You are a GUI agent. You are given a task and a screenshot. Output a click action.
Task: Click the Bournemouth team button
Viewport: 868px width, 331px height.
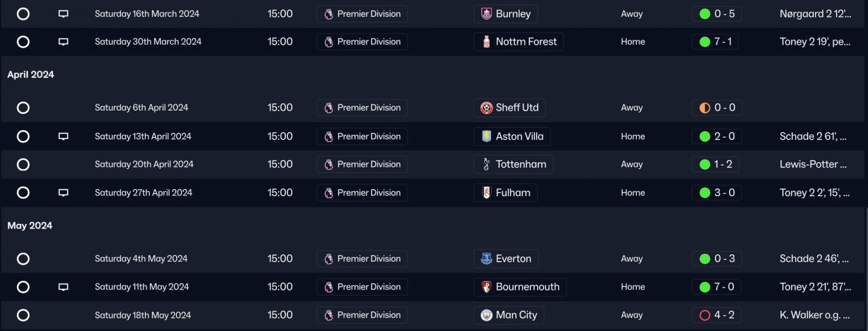click(x=520, y=287)
